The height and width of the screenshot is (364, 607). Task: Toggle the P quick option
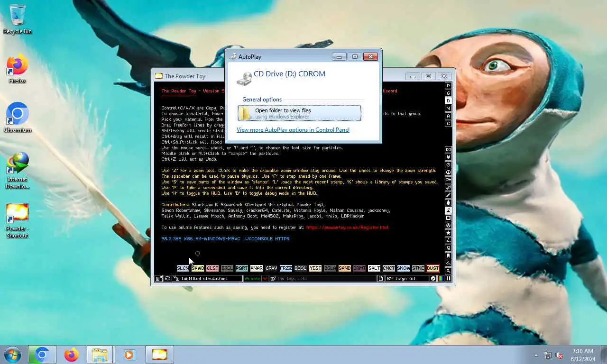click(x=448, y=86)
